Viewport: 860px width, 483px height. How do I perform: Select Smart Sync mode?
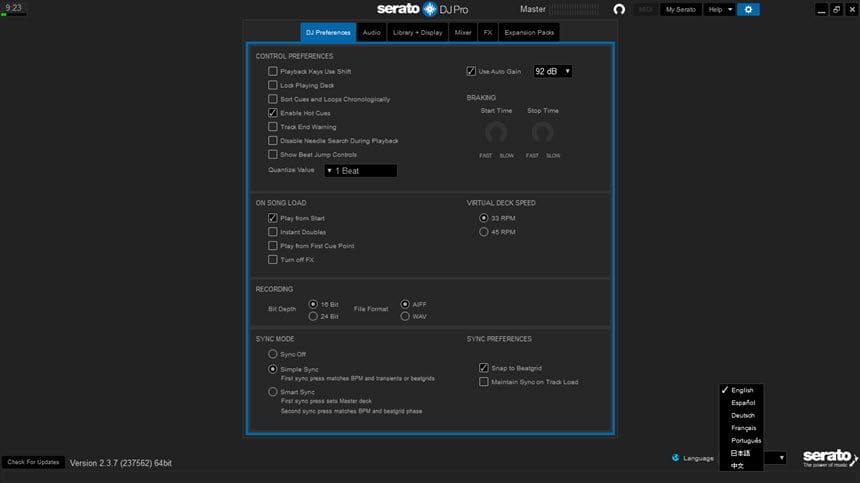click(273, 391)
